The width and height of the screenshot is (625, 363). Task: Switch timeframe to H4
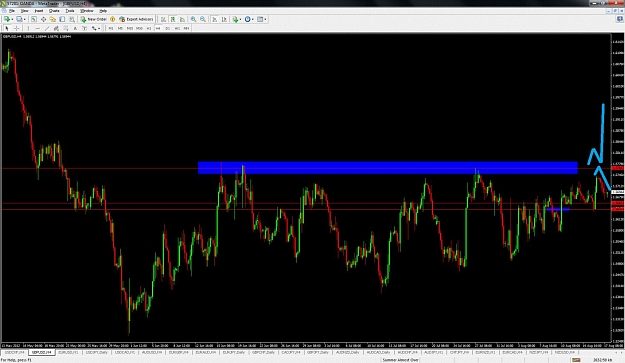[x=158, y=28]
